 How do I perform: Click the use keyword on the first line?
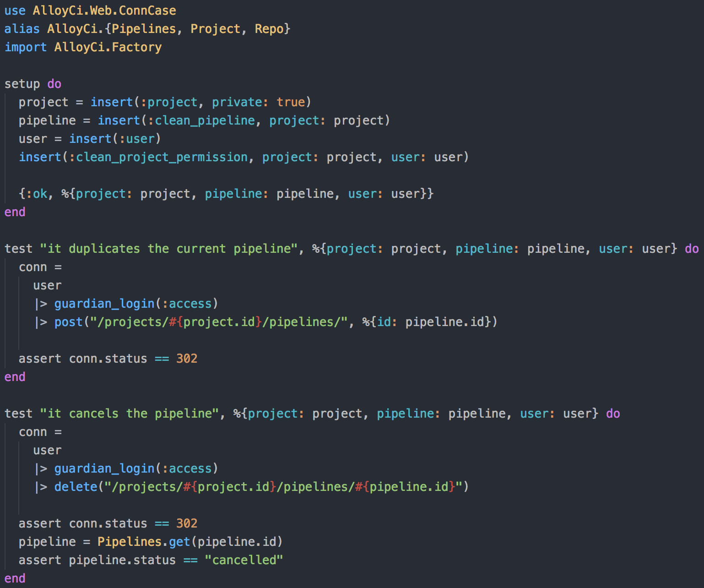(15, 11)
